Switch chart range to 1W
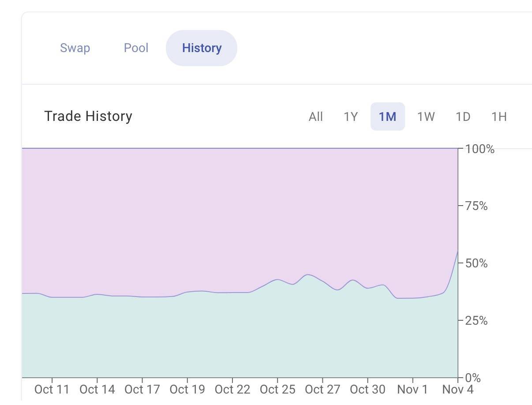The image size is (532, 405). coord(426,117)
